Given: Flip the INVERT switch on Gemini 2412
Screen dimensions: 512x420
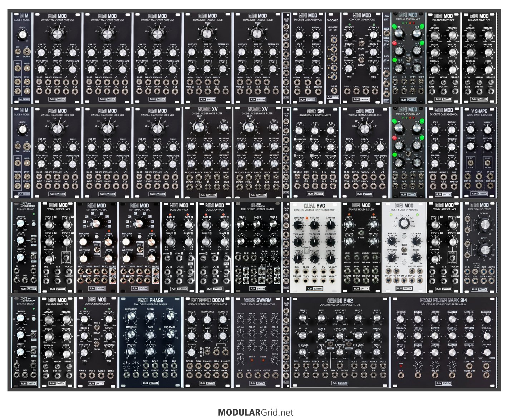Looking at the screenshot, I should tap(349, 344).
